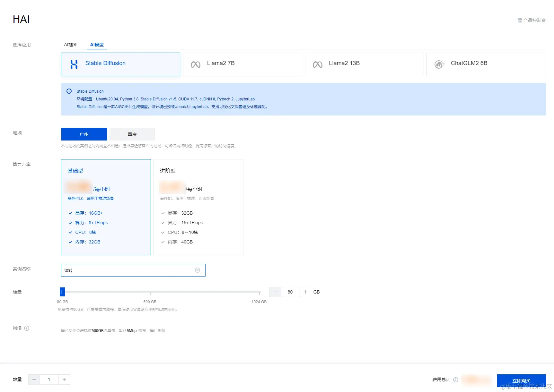Choose the Llama2 7B model card

pyautogui.click(x=242, y=64)
